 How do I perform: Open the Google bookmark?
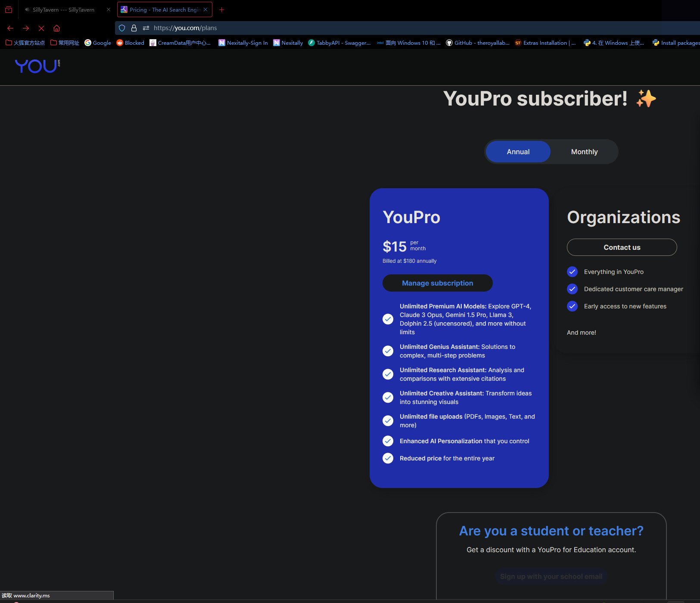(98, 43)
